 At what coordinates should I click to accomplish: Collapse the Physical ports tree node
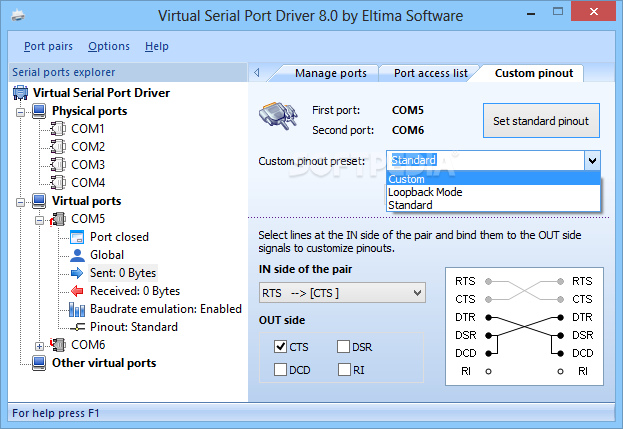(x=20, y=112)
